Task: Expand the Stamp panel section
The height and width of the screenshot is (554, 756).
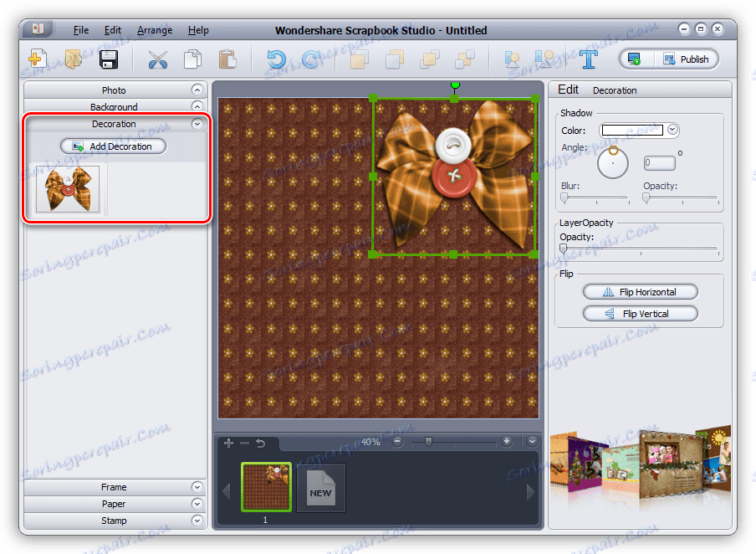Action: coord(197,521)
